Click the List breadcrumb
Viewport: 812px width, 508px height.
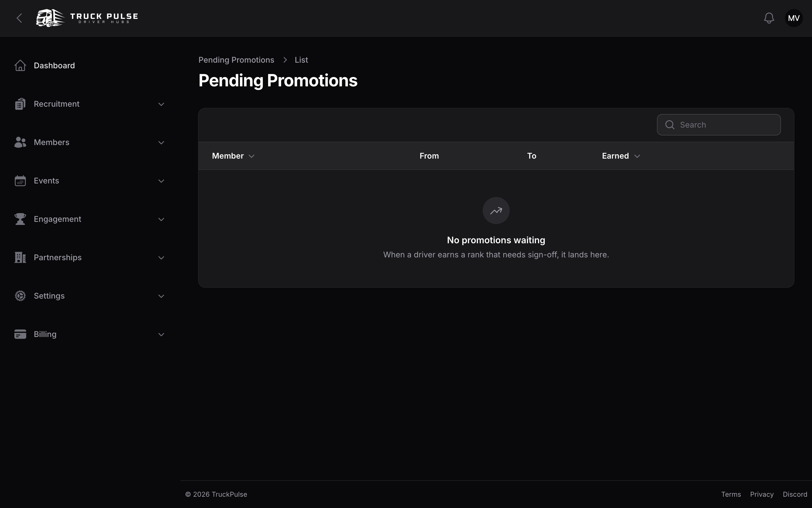pos(301,60)
